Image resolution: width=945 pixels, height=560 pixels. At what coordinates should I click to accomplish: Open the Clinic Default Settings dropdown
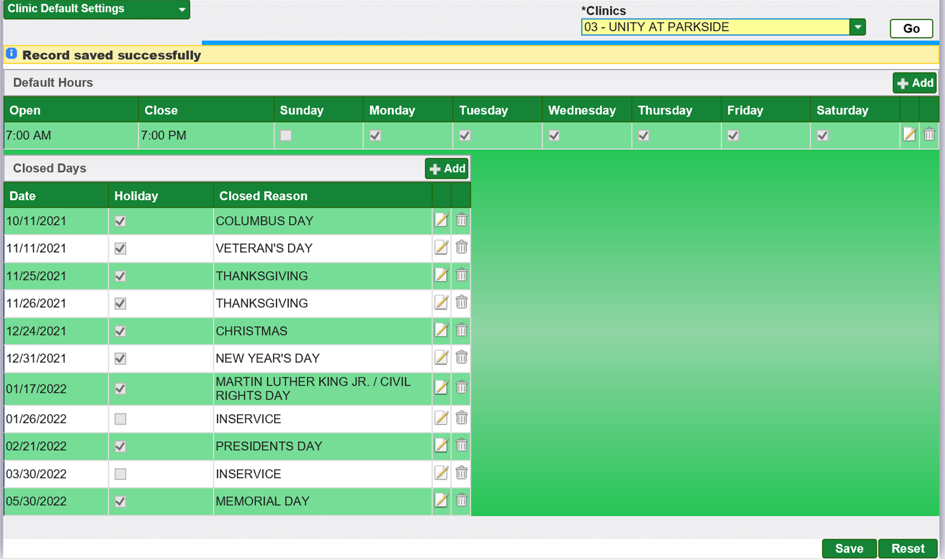tap(96, 9)
